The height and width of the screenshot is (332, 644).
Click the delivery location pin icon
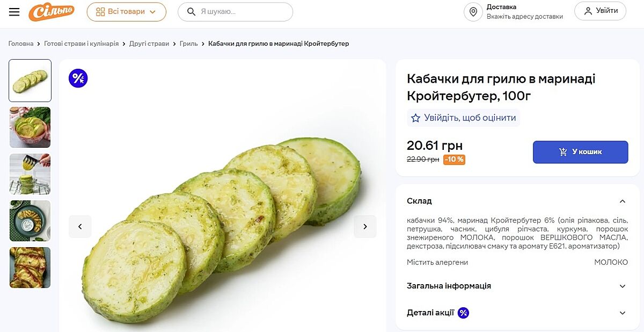coord(473,12)
